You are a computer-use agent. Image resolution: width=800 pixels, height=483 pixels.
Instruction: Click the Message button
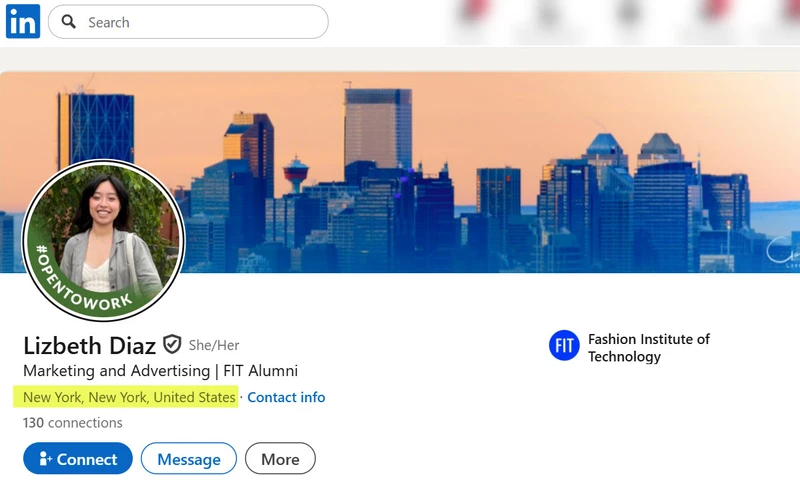click(x=189, y=459)
